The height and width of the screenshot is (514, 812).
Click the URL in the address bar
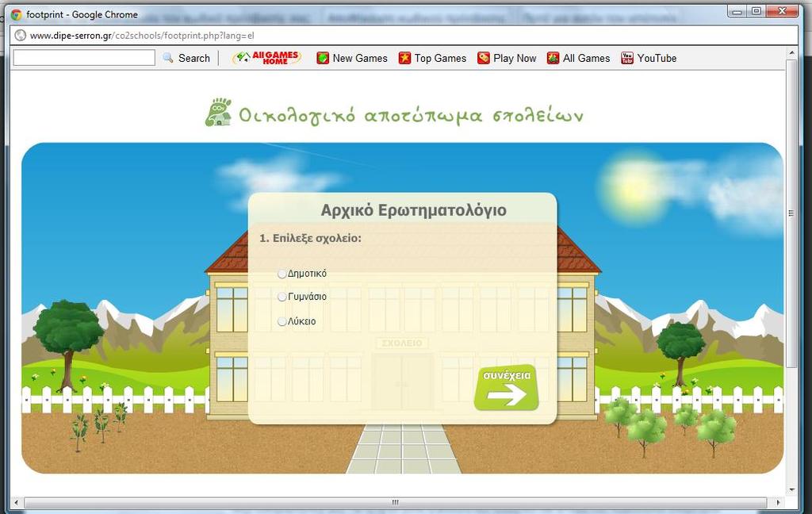[142, 36]
